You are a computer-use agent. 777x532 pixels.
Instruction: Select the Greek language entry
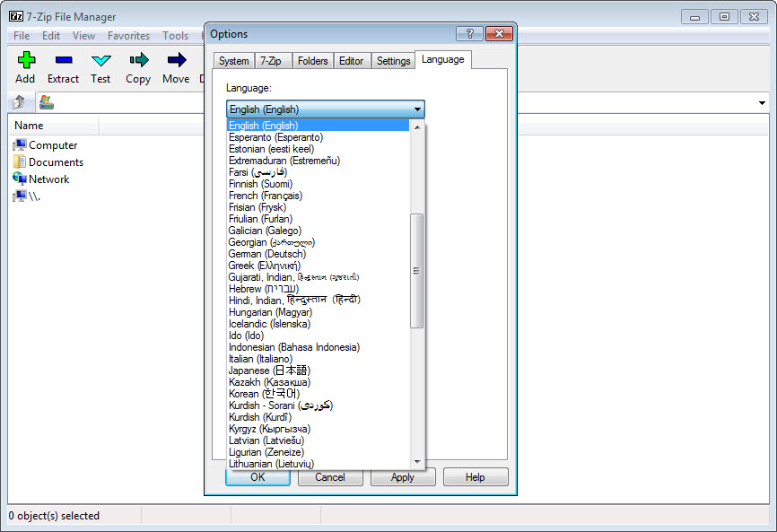tap(319, 265)
